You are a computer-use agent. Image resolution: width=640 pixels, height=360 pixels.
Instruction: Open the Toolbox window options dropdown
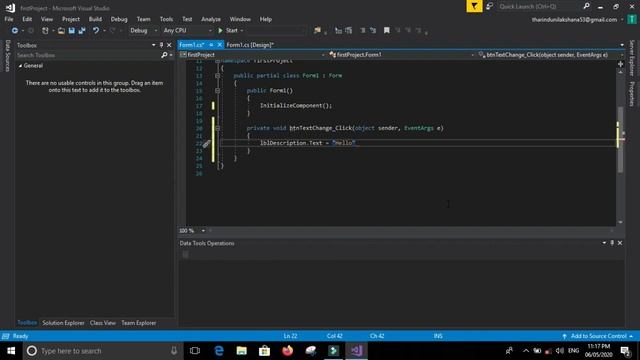[x=153, y=45]
